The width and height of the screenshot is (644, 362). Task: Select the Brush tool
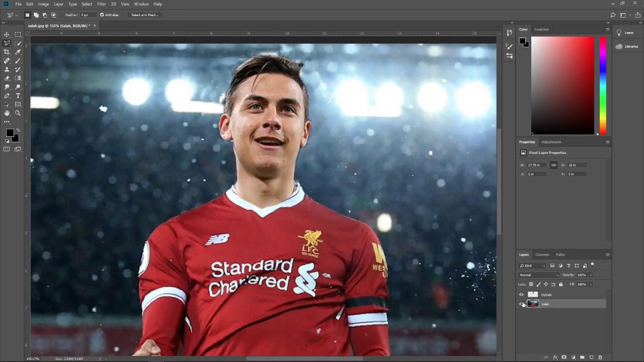coord(18,61)
